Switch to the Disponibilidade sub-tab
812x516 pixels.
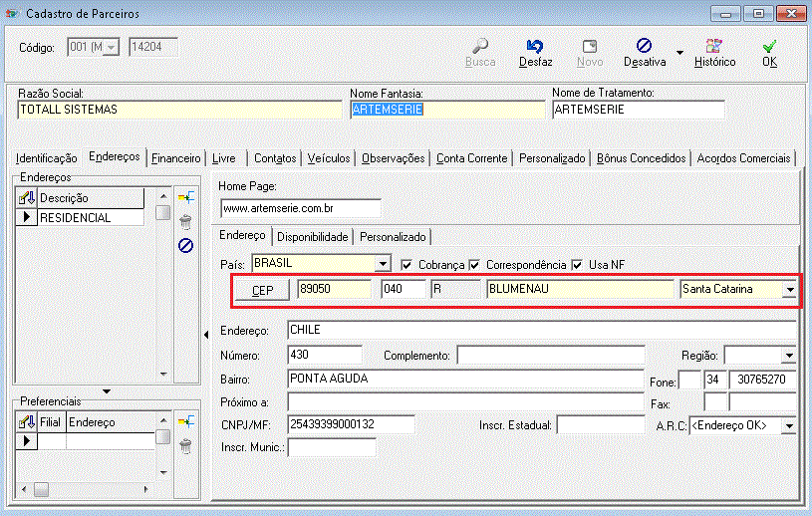312,237
